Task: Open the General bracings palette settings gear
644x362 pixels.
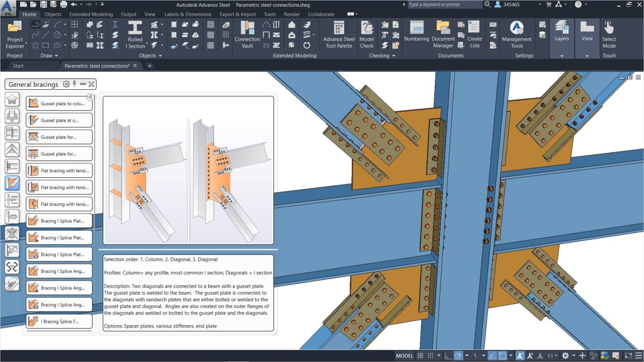Action: pos(66,84)
